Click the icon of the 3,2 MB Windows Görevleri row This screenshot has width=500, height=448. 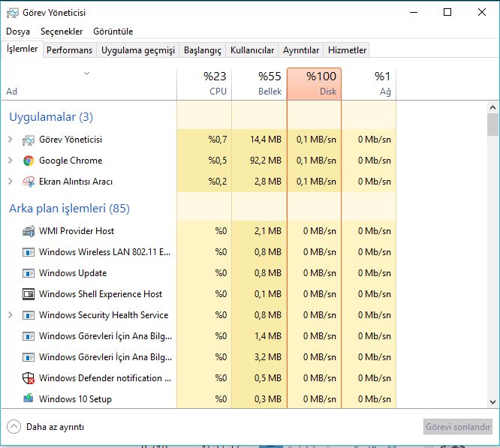point(29,357)
